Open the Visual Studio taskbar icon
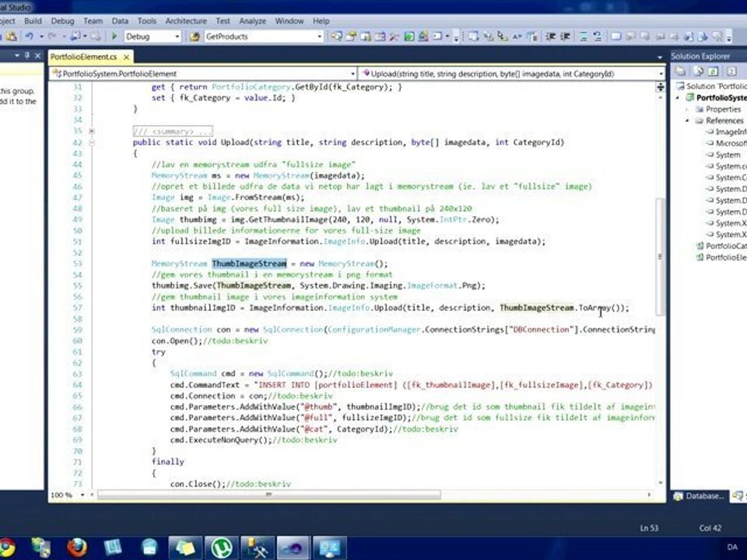This screenshot has height=560, width=747. coord(293,547)
